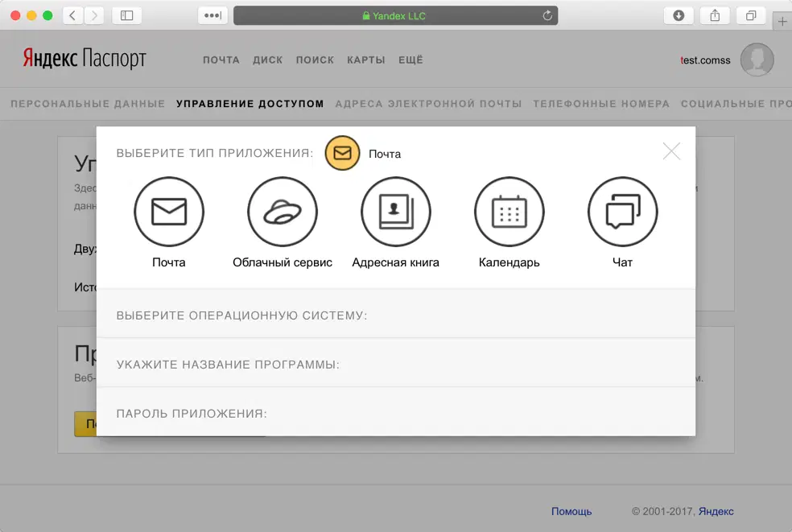Open ПОЧТА in the top navigation
The width and height of the screenshot is (792, 532).
221,60
